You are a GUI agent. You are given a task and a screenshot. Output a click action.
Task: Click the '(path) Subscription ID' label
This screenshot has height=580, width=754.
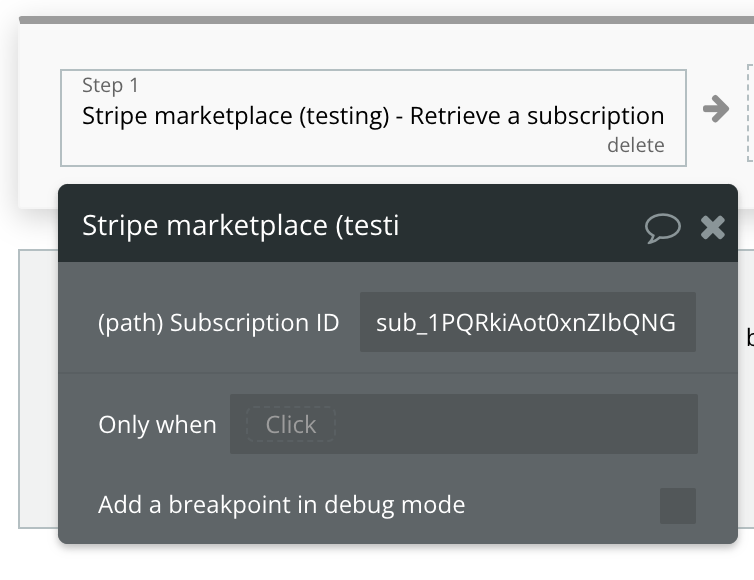(x=219, y=322)
